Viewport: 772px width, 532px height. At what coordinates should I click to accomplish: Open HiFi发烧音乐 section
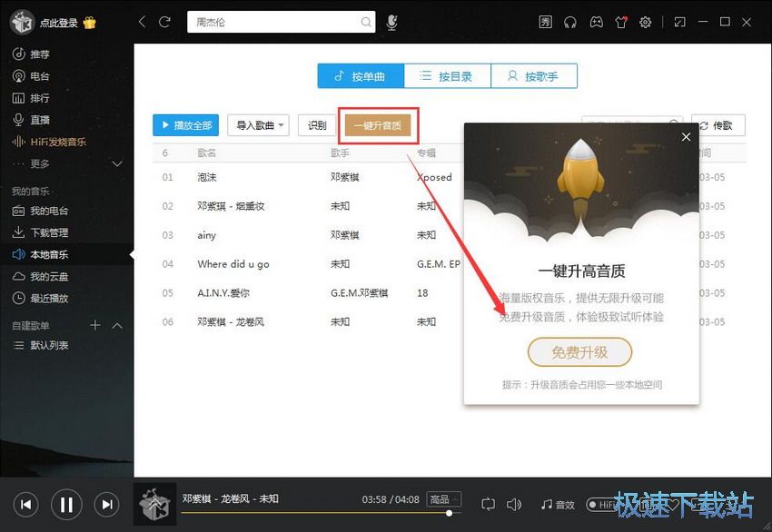click(49, 142)
